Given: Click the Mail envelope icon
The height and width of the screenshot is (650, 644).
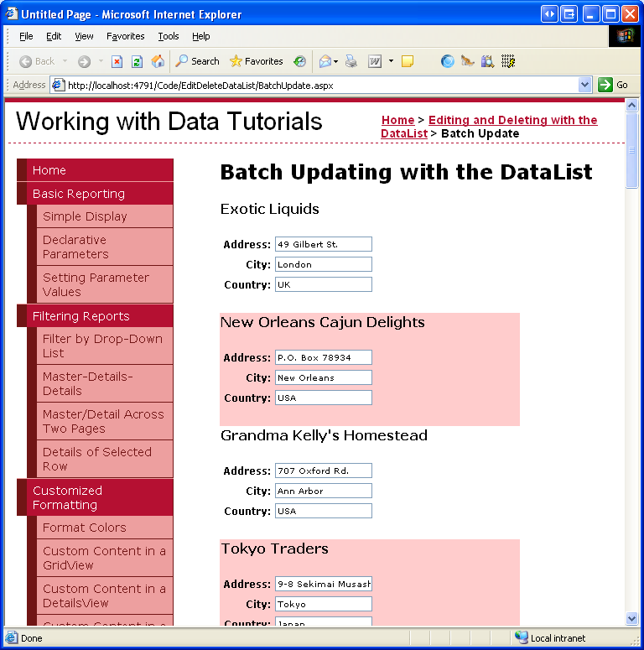Looking at the screenshot, I should [325, 61].
